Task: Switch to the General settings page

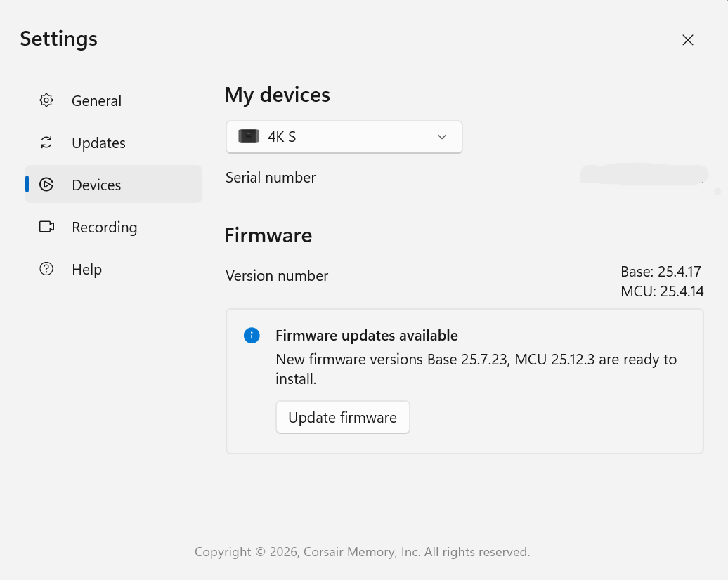Action: tap(96, 100)
